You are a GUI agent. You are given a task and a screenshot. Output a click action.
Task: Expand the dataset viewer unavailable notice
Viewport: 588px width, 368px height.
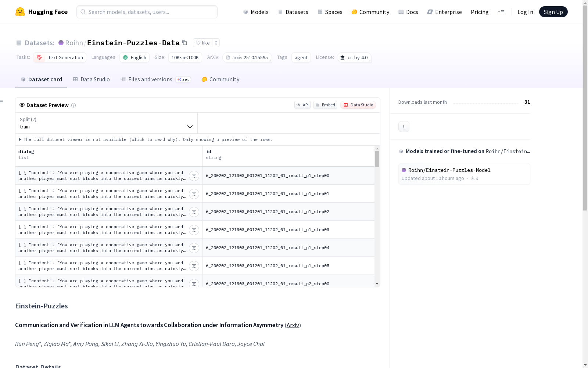point(146,139)
